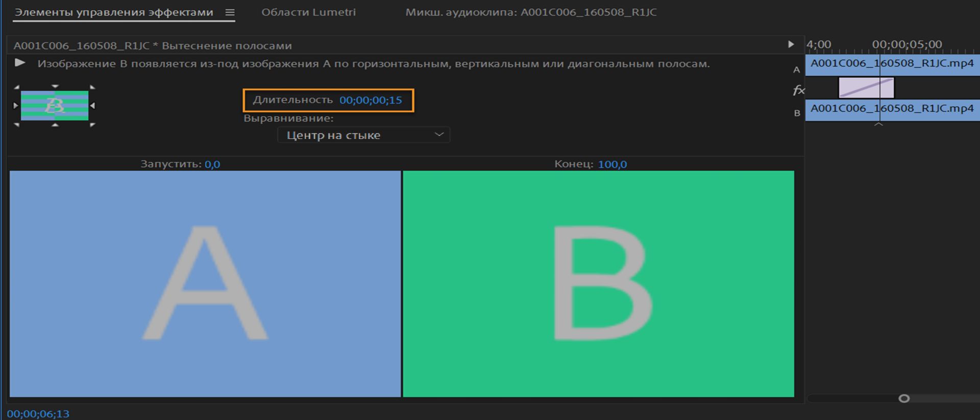980x420 pixels.
Task: Play the transition preview
Action: click(x=20, y=63)
